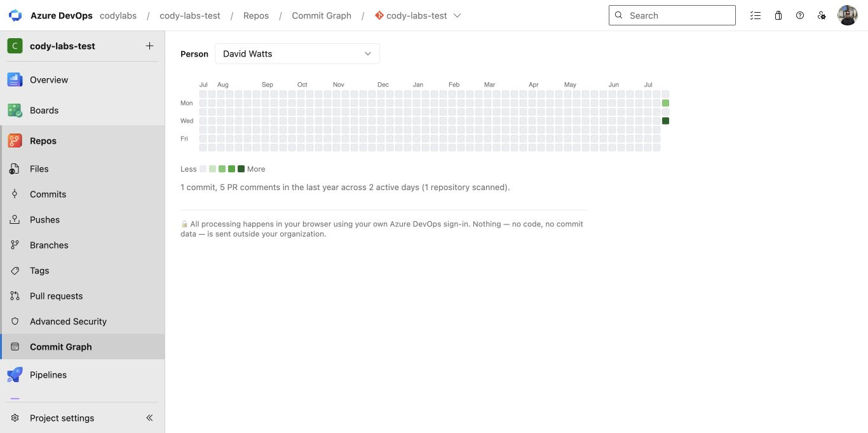Screen dimensions: 868x433
Task: Open the Pull requests icon
Action: click(x=15, y=296)
